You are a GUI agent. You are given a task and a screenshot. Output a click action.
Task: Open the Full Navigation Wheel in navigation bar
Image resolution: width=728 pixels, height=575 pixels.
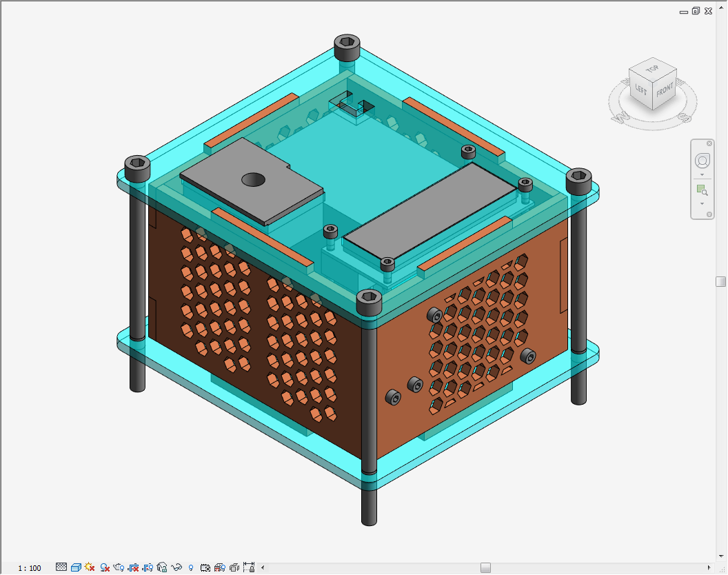[702, 161]
